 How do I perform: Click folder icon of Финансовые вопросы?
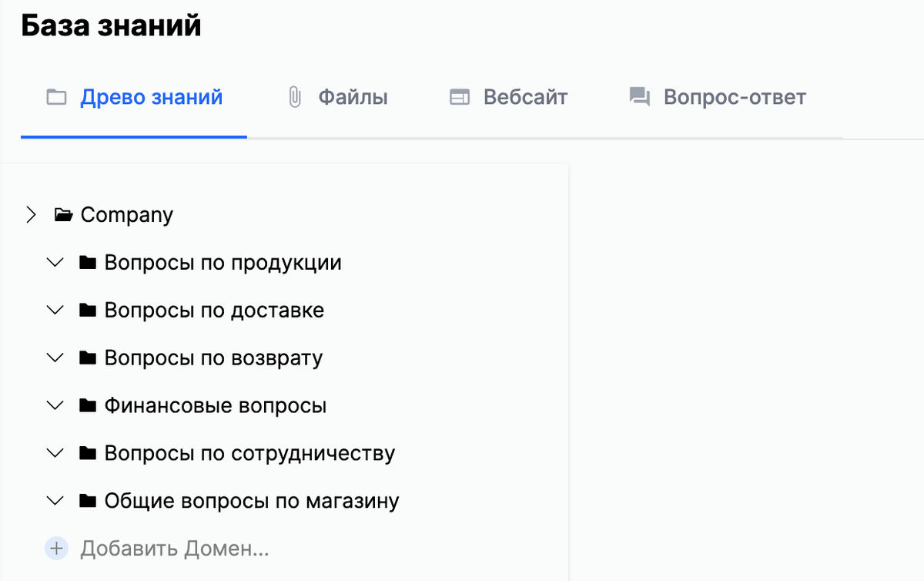(88, 405)
